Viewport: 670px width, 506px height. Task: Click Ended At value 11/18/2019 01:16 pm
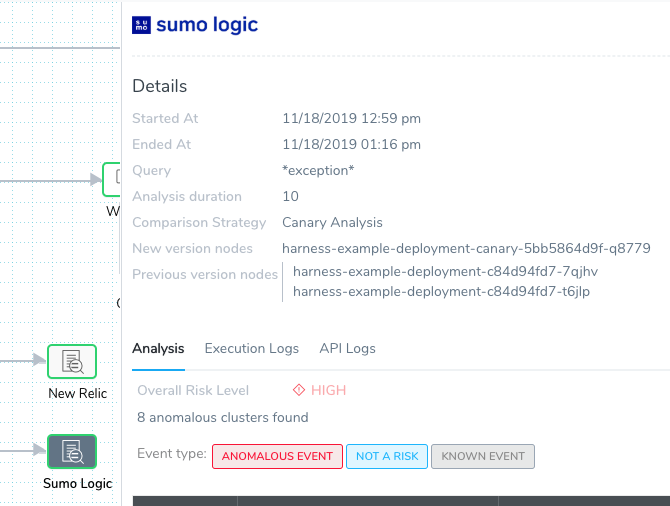[x=351, y=144]
